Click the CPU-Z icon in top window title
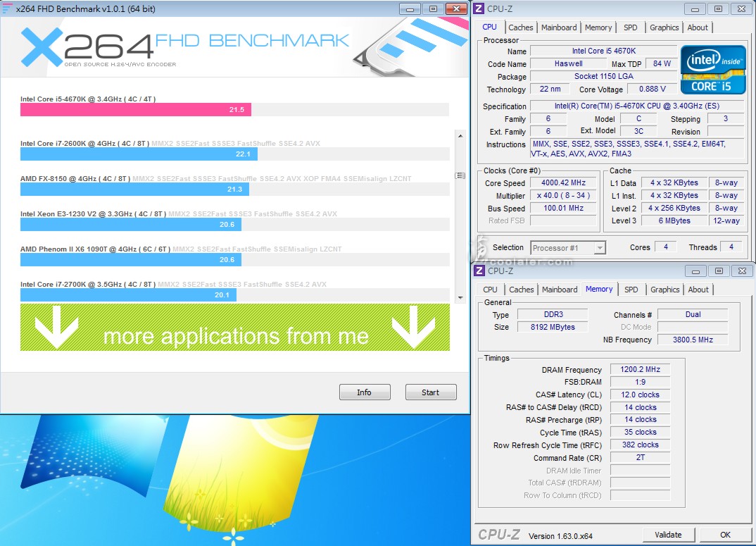The height and width of the screenshot is (546, 756). click(479, 8)
